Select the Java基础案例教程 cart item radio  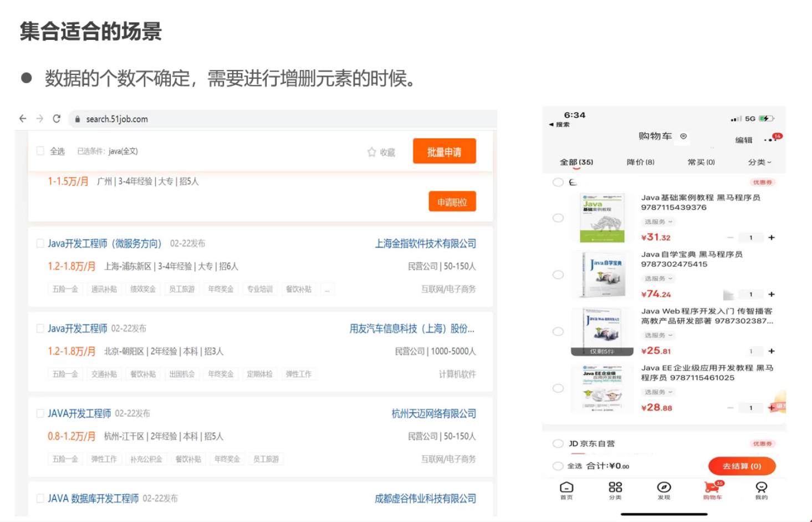[x=558, y=218]
